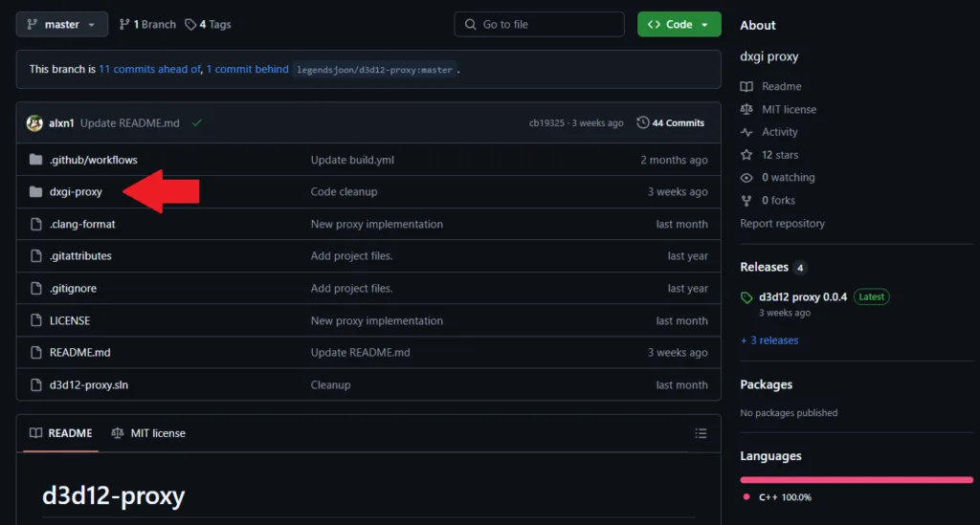Image resolution: width=980 pixels, height=525 pixels.
Task: Select the README tab
Action: [60, 433]
